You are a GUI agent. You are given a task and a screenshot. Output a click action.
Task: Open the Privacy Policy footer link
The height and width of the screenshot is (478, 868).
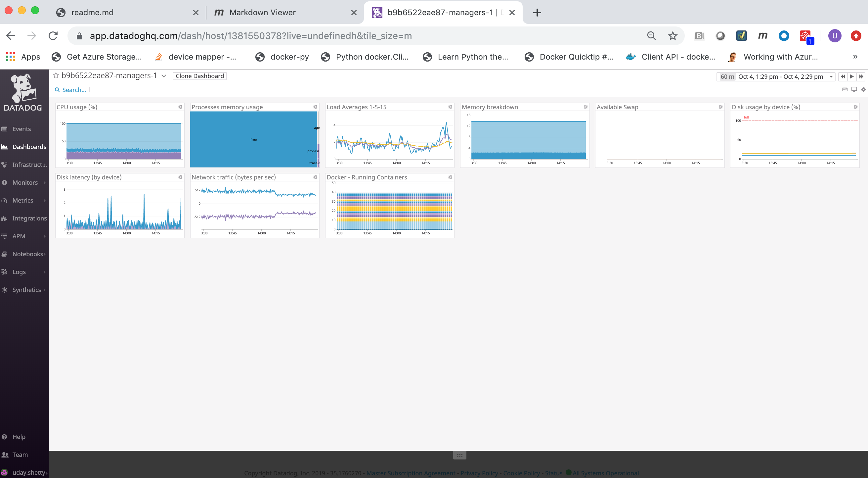tap(479, 473)
